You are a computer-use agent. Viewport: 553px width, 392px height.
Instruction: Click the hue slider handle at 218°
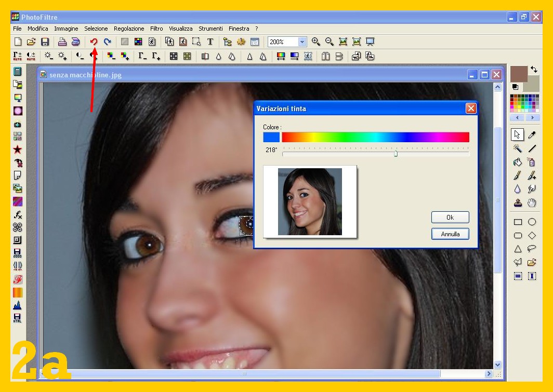396,154
